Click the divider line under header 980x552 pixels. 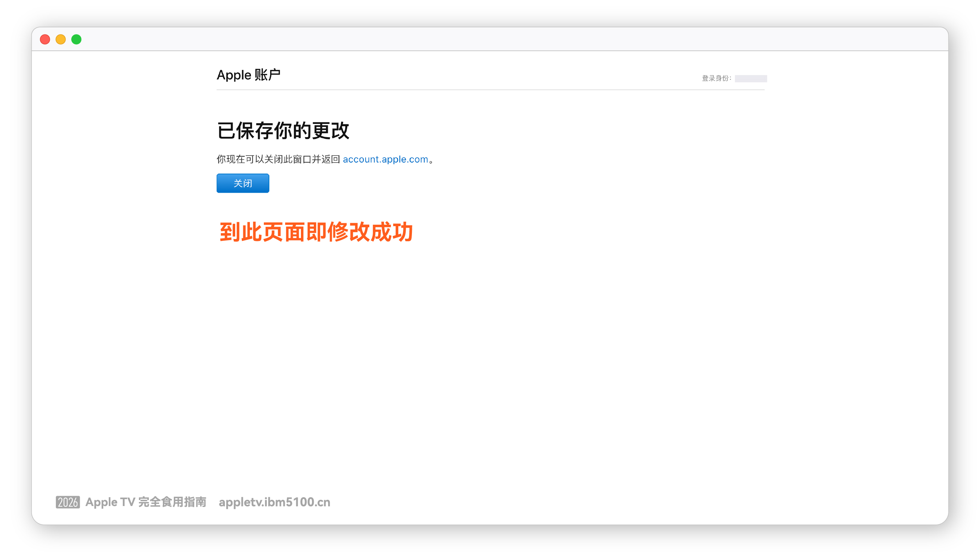click(x=490, y=90)
